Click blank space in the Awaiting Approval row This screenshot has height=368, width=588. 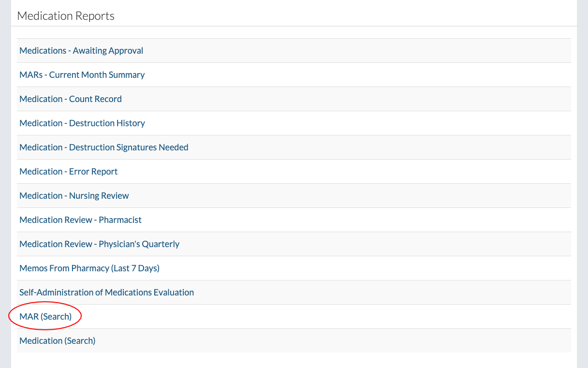[338, 51]
